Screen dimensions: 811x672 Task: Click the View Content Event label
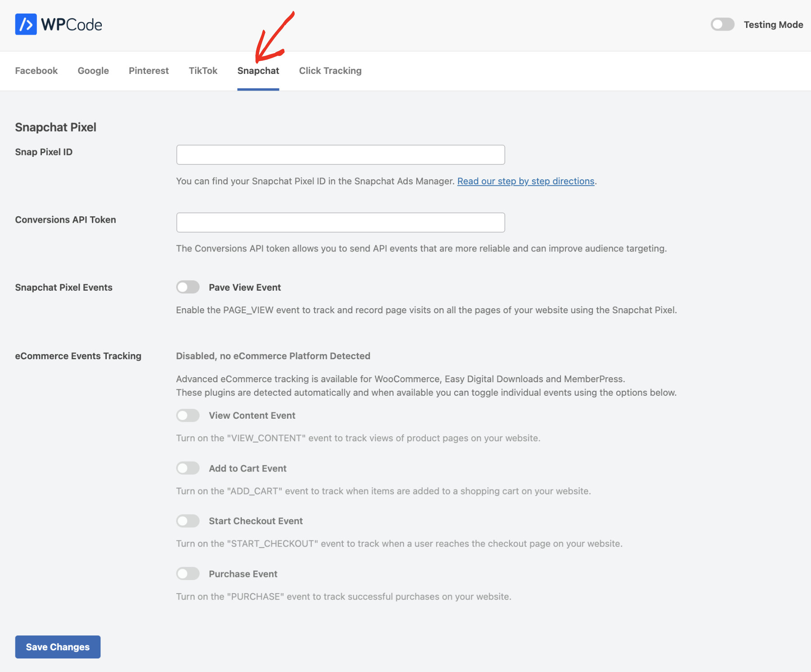click(252, 416)
